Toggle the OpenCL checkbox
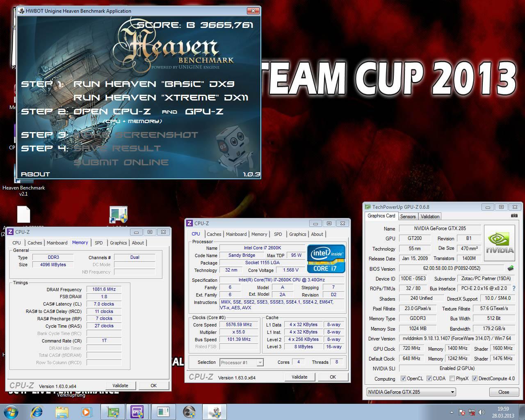Screen dimensions: 525x420 tap(403, 379)
